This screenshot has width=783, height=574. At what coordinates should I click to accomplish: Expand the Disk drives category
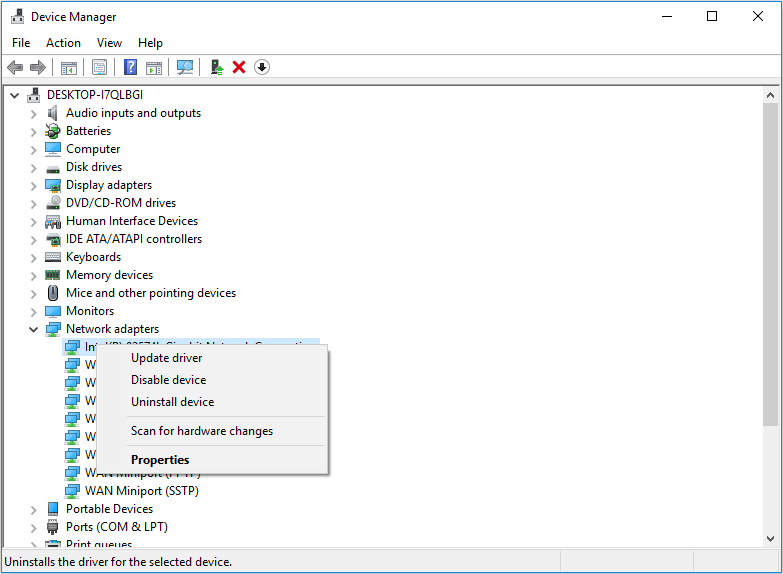coord(33,168)
